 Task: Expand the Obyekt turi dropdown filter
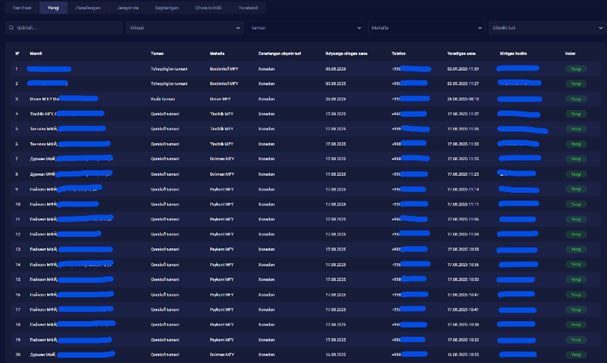pos(547,28)
